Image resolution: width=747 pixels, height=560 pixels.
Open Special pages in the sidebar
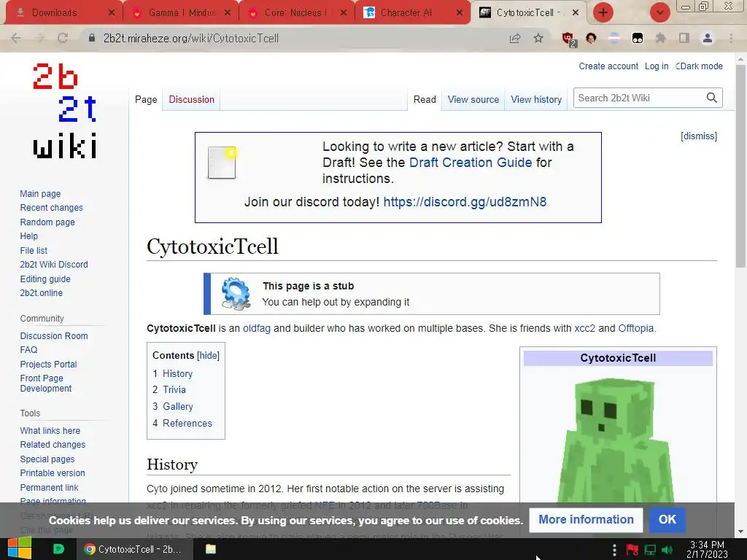[47, 459]
